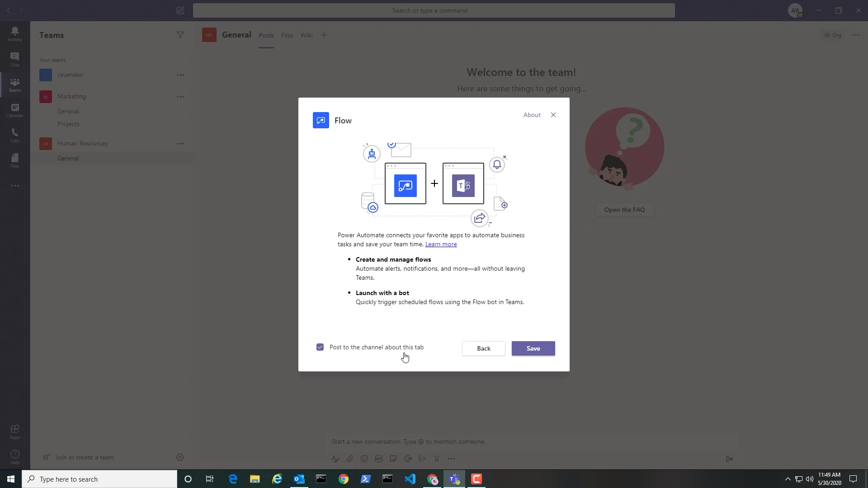The image size is (868, 488).
Task: Open the Learn more link
Action: (x=441, y=244)
